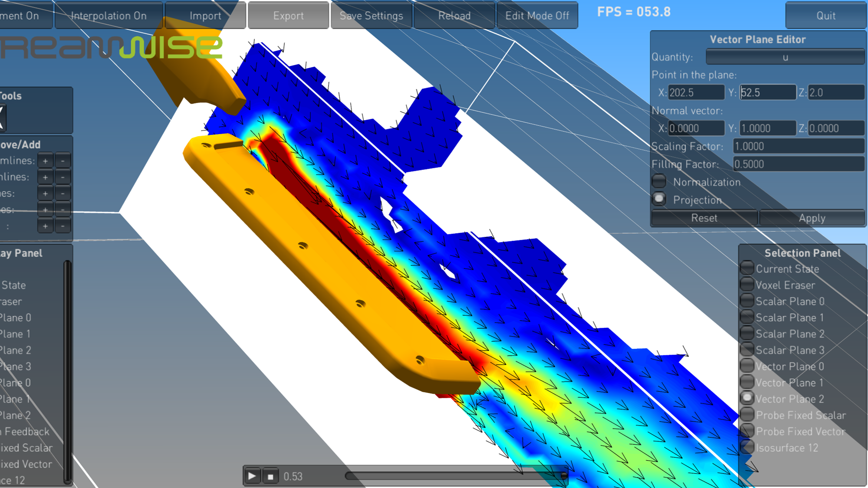This screenshot has width=868, height=488.
Task: Select Probe Fixed Vector in the Selection Panel
Action: point(747,430)
